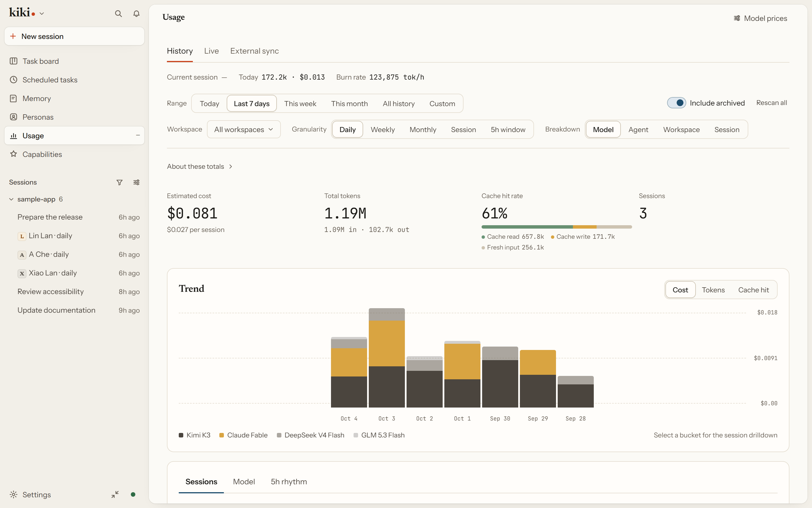Set granularity to Weekly
Image resolution: width=812 pixels, height=508 pixels.
coord(383,129)
